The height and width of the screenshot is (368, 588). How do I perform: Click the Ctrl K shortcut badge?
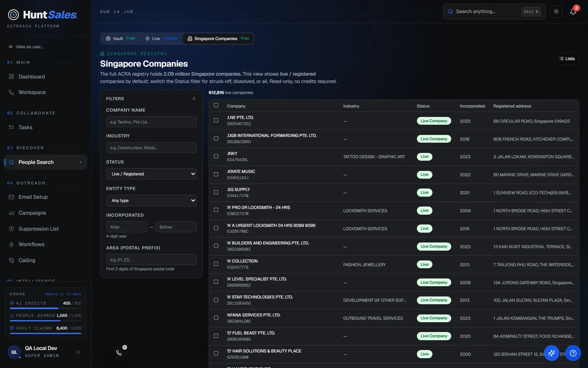(x=531, y=12)
